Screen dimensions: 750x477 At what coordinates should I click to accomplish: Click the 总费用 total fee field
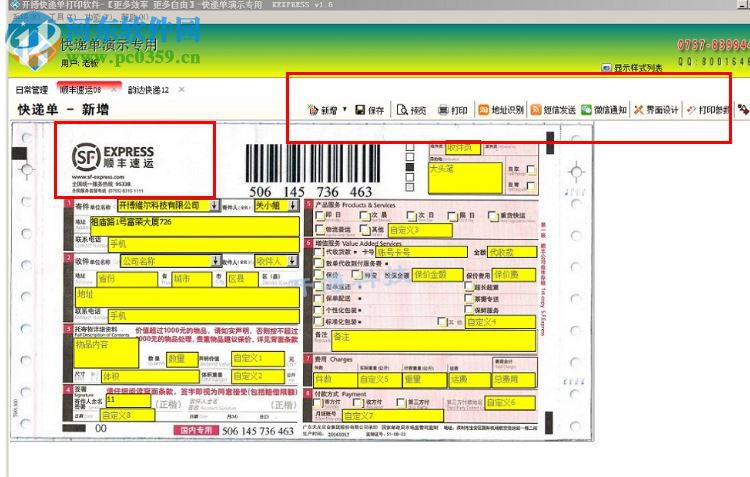[x=514, y=380]
